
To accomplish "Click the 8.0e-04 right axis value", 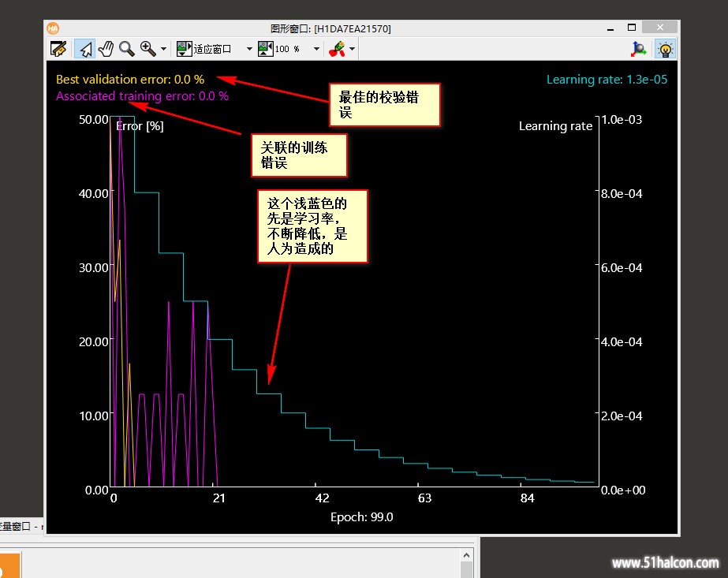I will pyautogui.click(x=622, y=194).
